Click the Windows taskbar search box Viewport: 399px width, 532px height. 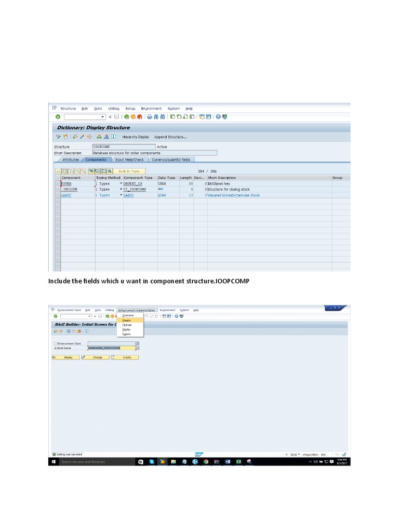[97, 462]
